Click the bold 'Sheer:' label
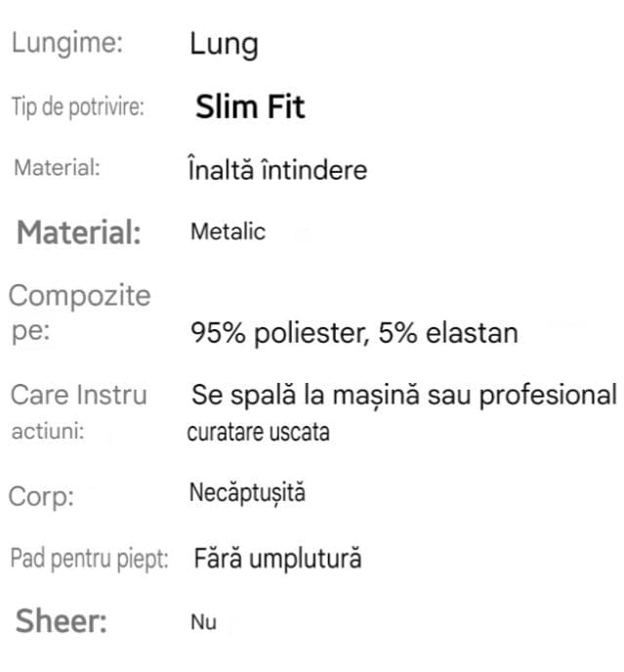The image size is (624, 672). click(61, 621)
